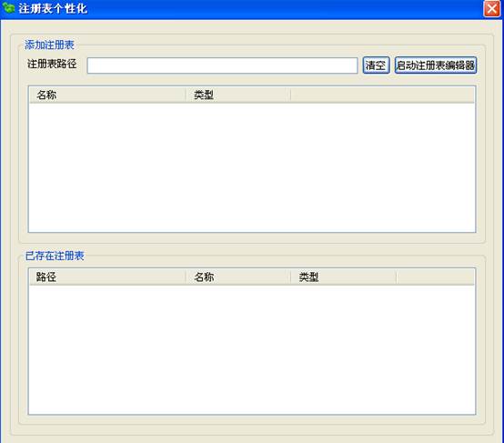Launch 启动注册表编辑器 button
504x443 pixels.
point(436,65)
